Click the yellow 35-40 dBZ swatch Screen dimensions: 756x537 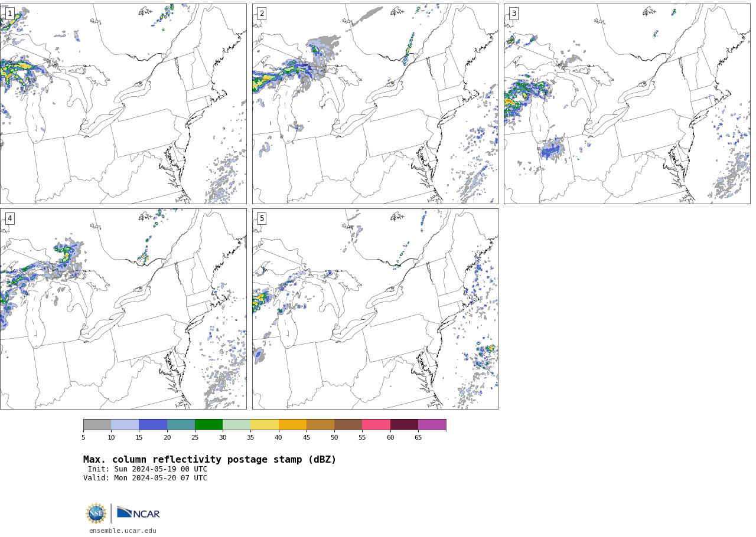(265, 425)
